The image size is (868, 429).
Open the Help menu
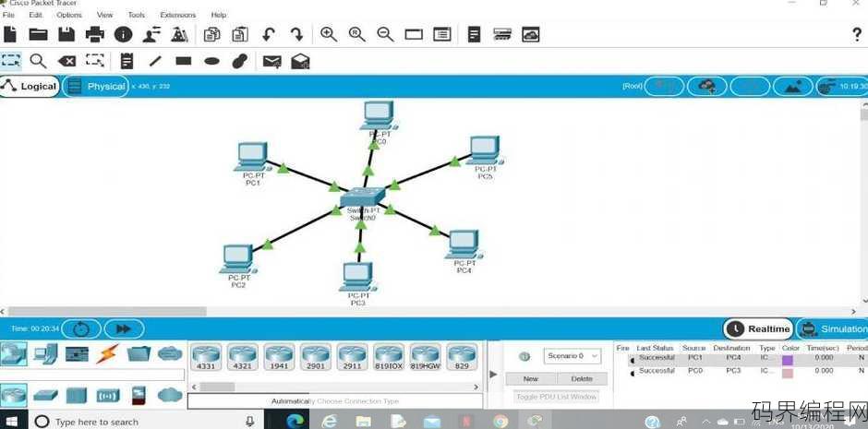pos(219,15)
